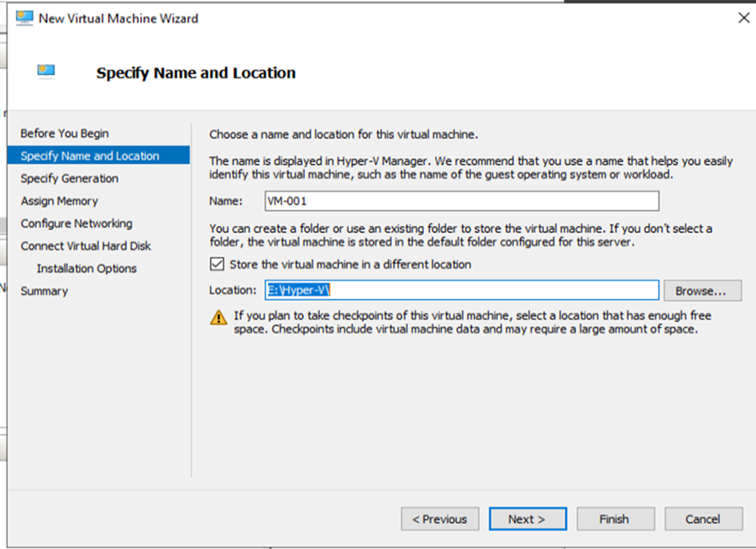Click the Name field containing VM-001
The width and height of the screenshot is (756, 549).
coord(460,201)
